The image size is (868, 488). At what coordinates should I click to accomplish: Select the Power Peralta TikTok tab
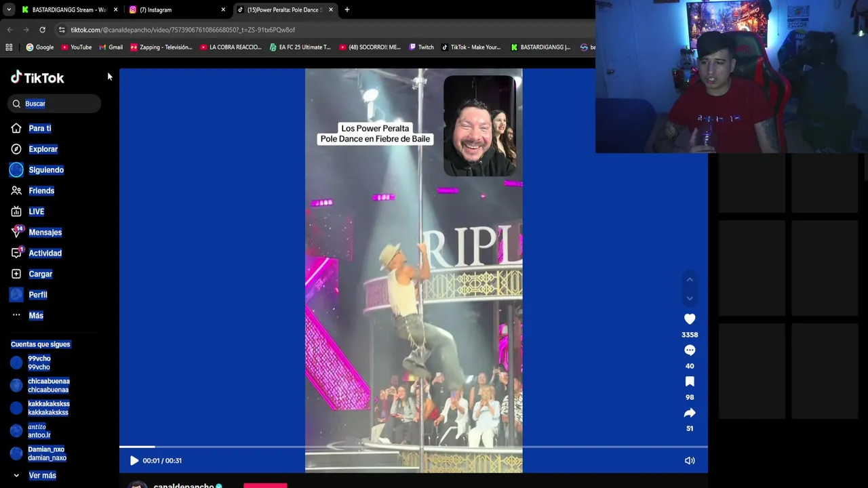[x=284, y=9]
